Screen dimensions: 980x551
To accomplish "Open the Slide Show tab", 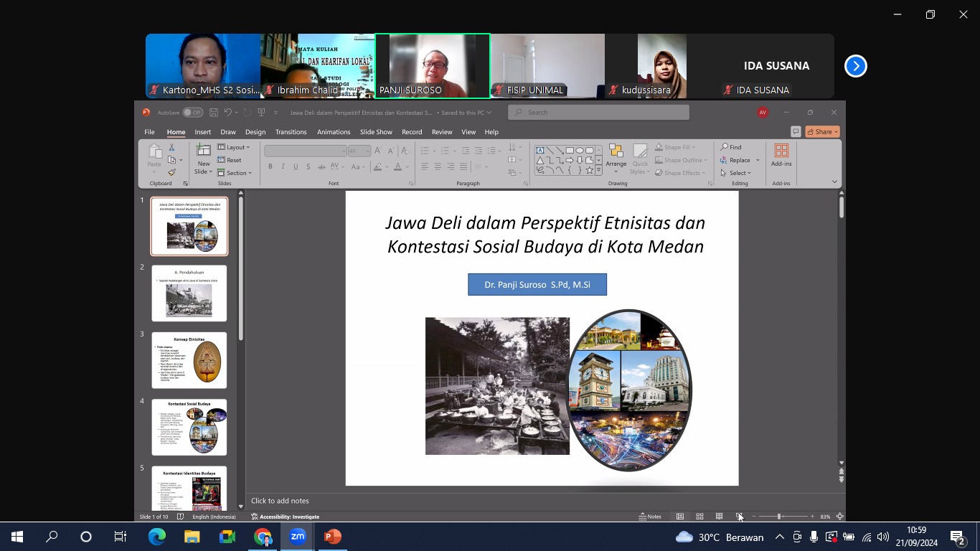I will [376, 132].
